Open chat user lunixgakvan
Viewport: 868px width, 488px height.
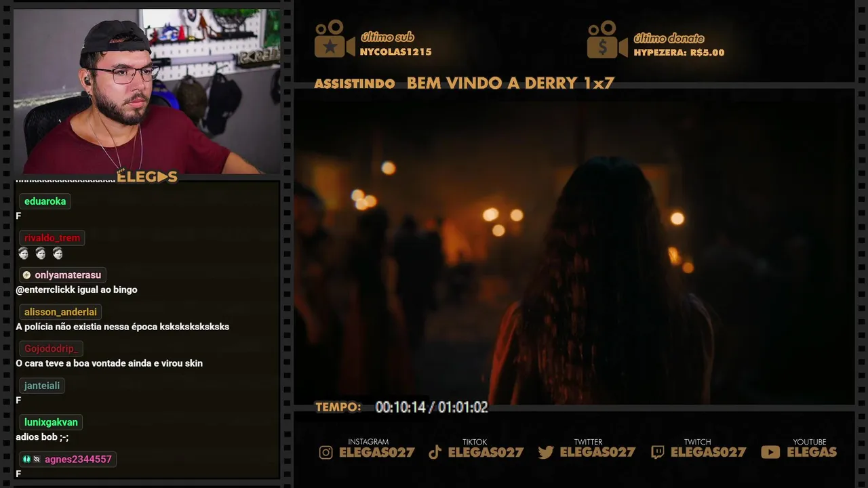(x=51, y=422)
